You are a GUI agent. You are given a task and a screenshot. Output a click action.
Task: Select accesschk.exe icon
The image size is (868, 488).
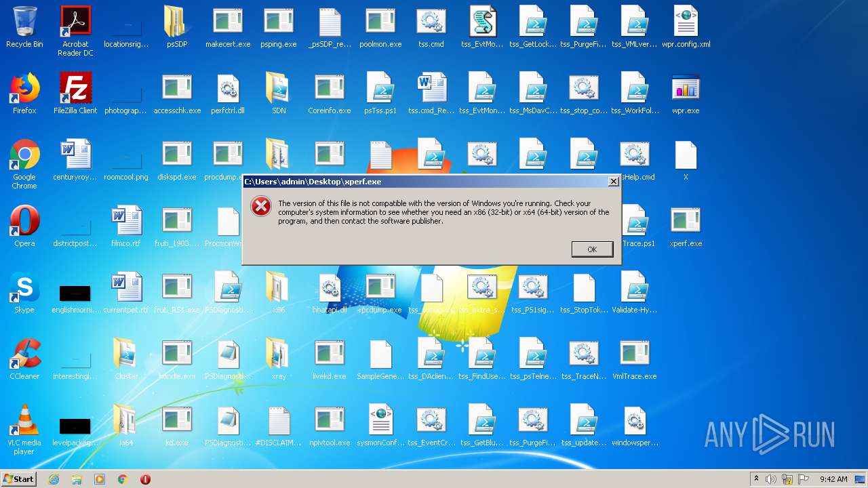(x=177, y=94)
